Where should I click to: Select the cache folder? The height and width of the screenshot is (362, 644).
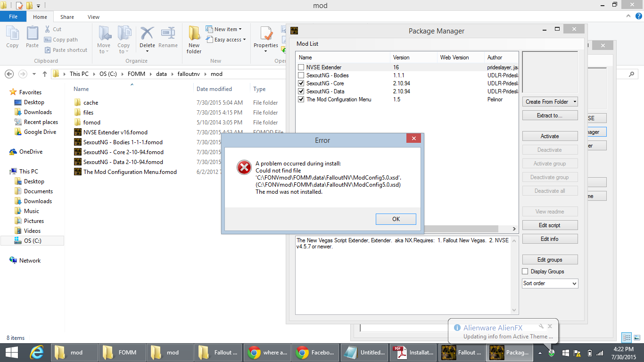click(91, 103)
